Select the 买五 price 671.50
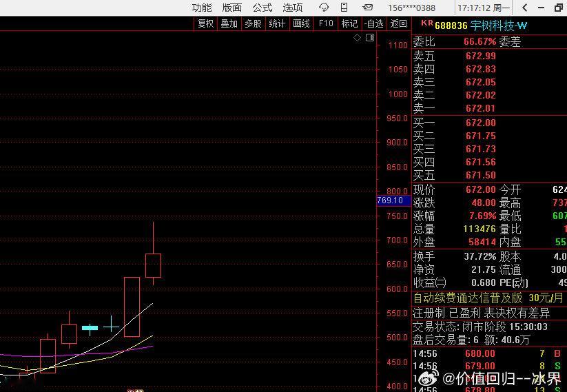Viewport: 567px width, 392px height. coord(481,175)
